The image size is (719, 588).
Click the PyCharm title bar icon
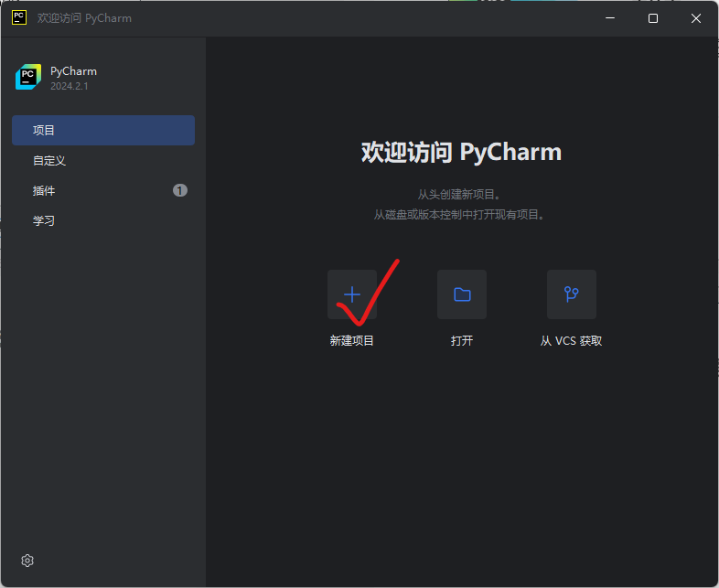click(19, 18)
